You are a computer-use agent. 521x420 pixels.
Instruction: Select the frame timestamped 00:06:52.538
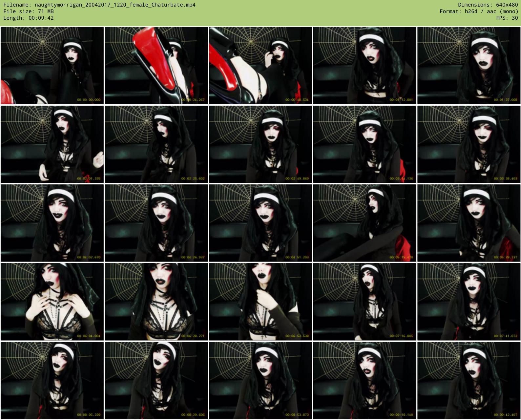[x=260, y=302]
